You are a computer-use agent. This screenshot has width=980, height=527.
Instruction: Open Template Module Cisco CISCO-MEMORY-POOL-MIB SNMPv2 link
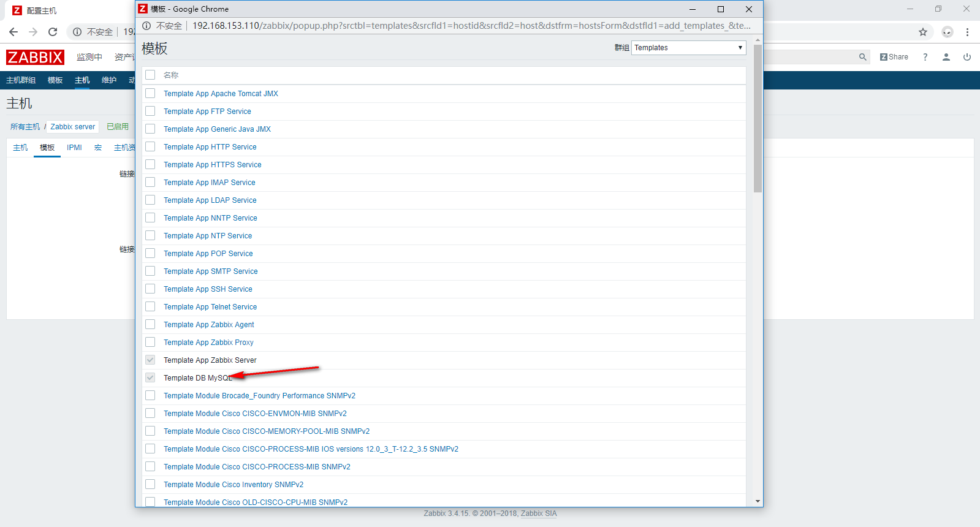pyautogui.click(x=267, y=431)
